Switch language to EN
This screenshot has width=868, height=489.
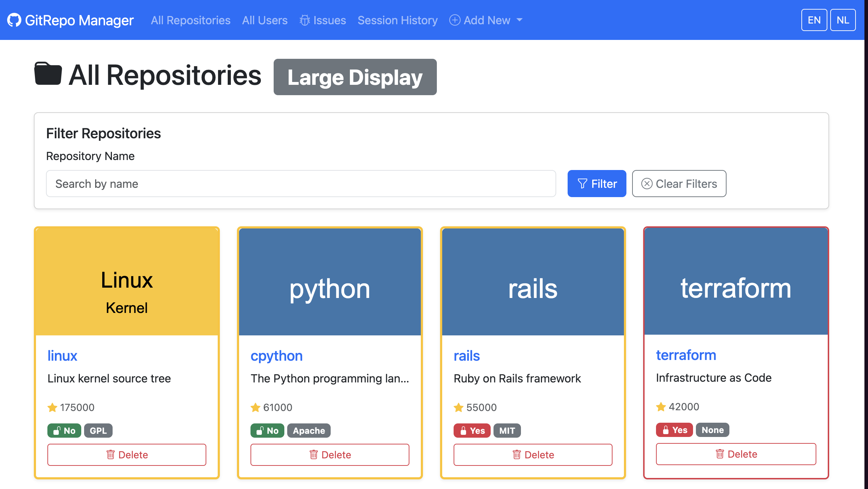[x=814, y=20]
